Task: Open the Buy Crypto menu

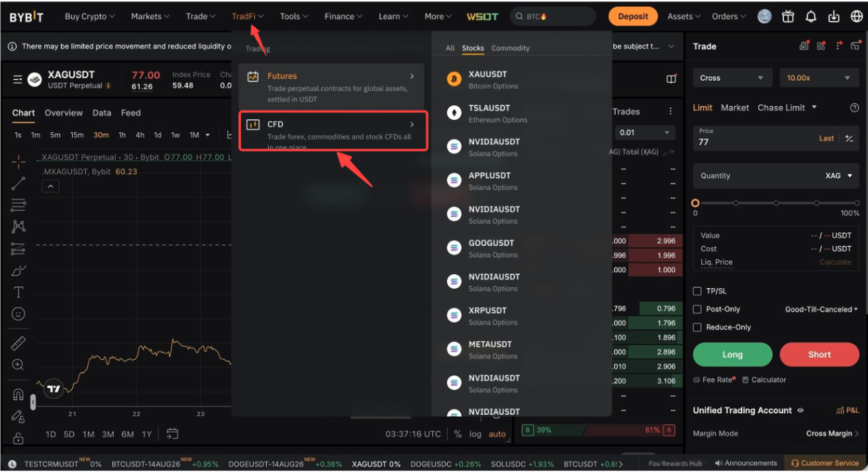Action: pos(89,17)
